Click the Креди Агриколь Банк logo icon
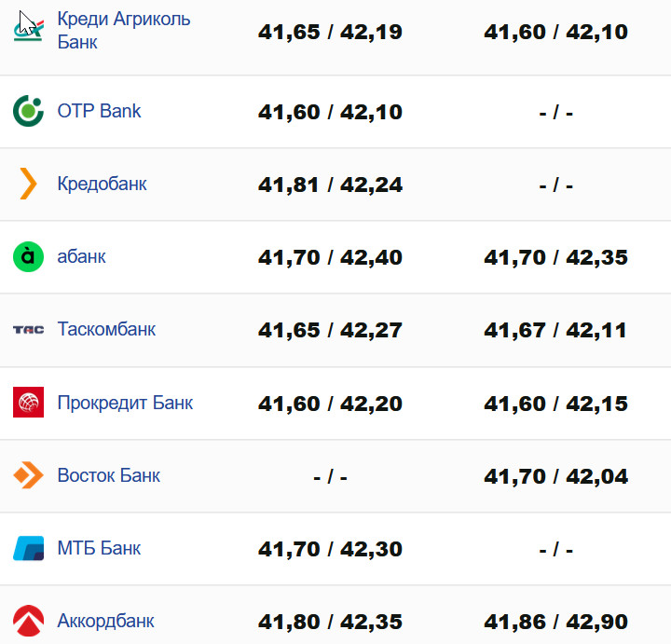 point(28,28)
